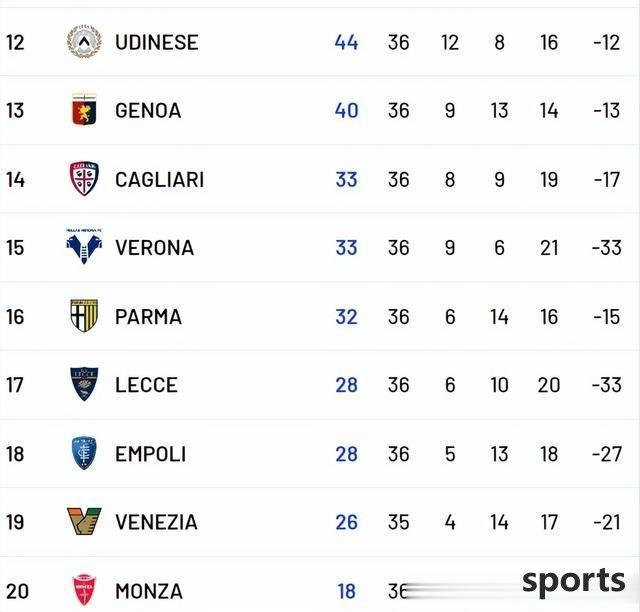Viewport: 640px width, 612px height.
Task: Open the GENOA team link
Action: pyautogui.click(x=148, y=111)
